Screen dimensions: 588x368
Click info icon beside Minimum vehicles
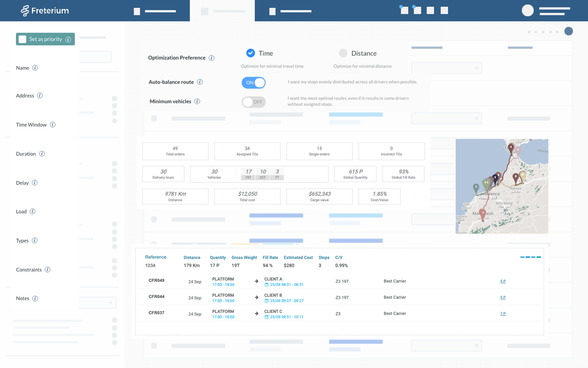point(197,101)
